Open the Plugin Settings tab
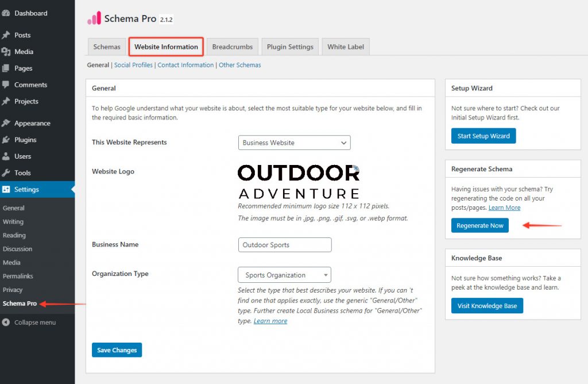This screenshot has width=588, height=384. tap(290, 47)
